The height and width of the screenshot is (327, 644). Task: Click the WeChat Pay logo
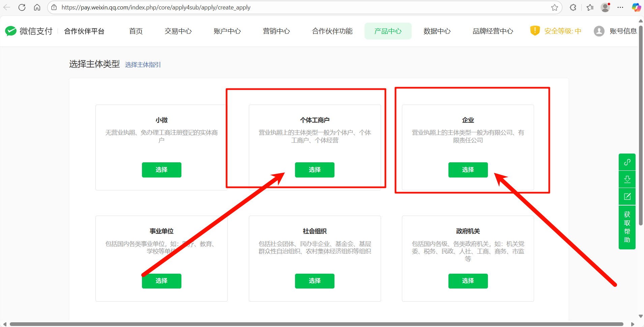(29, 31)
